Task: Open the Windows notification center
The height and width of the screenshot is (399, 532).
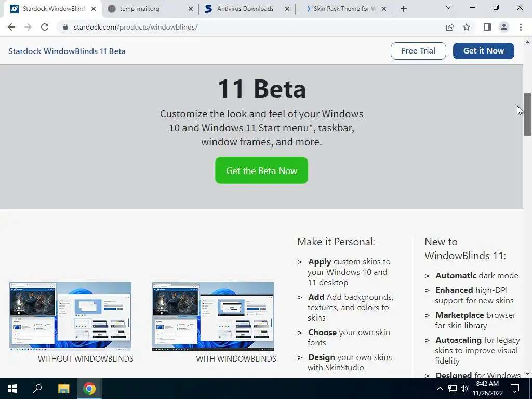Action: [x=515, y=389]
